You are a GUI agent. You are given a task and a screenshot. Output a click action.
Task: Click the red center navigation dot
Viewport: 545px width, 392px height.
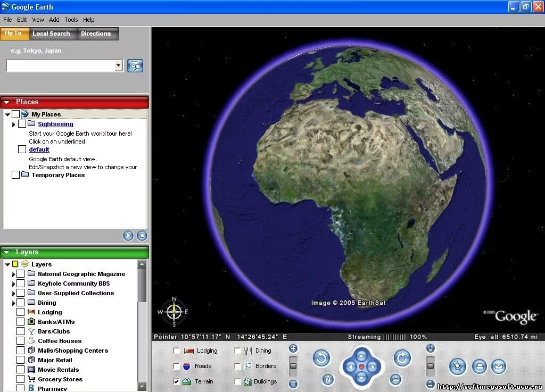361,366
